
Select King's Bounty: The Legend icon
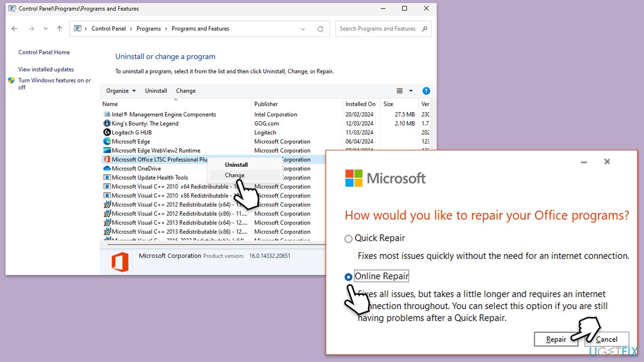coord(107,124)
